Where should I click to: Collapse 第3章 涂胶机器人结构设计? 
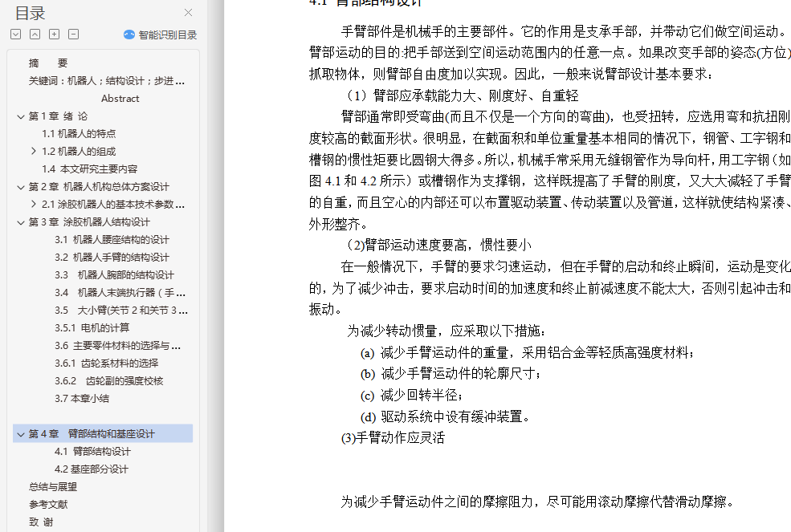(21, 222)
